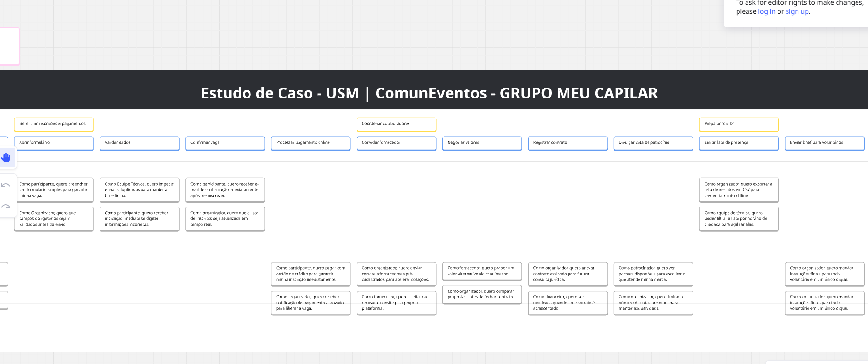Click the 'Abrir formulário' blue card

click(x=54, y=143)
